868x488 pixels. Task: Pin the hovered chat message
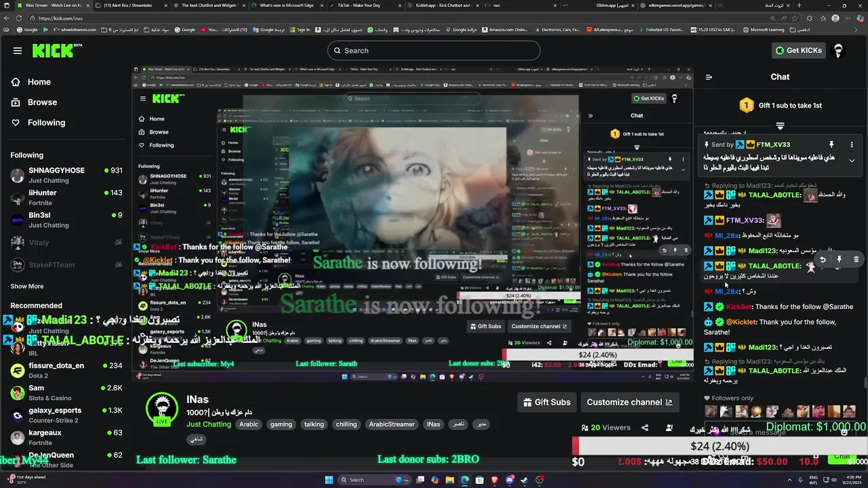839,260
